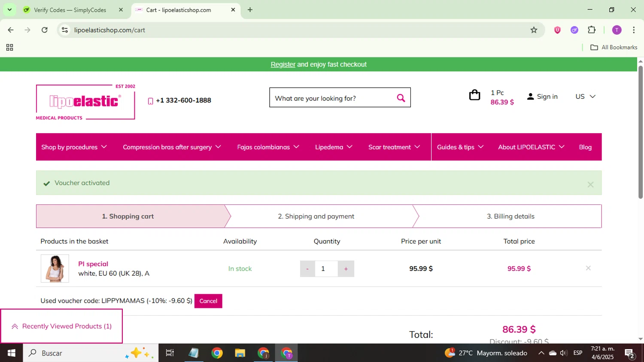Go to Billing details step

click(x=510, y=216)
